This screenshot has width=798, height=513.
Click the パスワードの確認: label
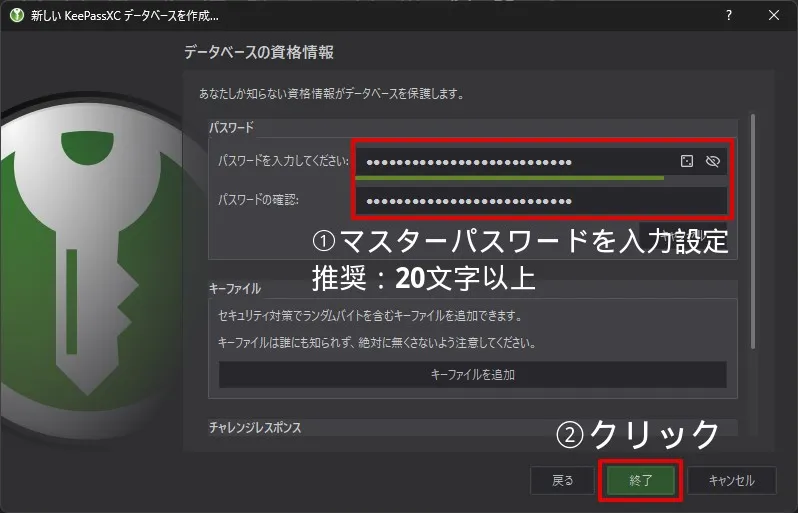click(x=258, y=200)
